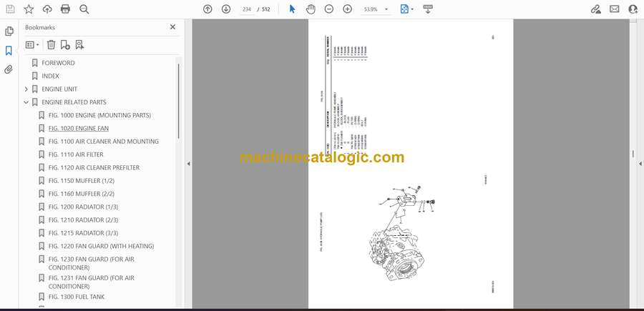Select the ENGINE RELATED PARTS bookmark label

(x=74, y=102)
